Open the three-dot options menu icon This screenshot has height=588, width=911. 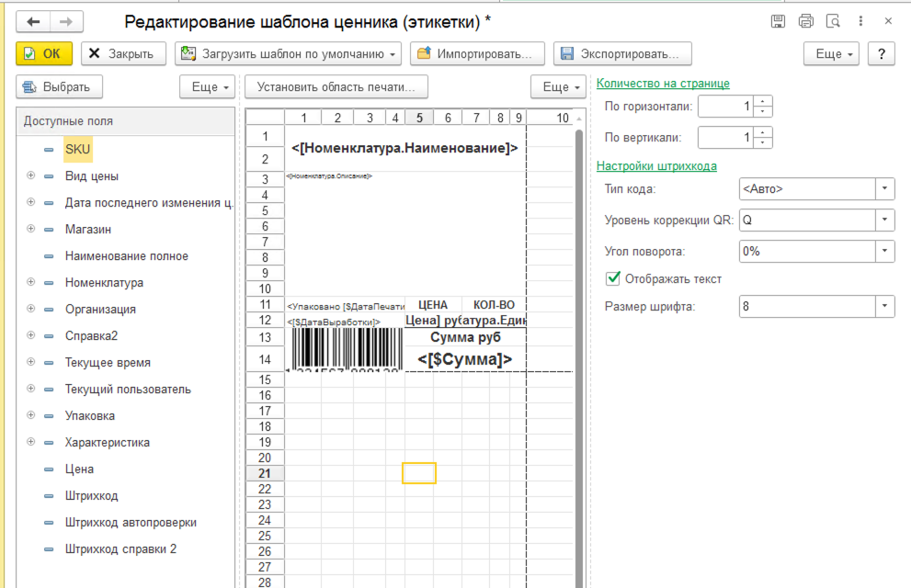[862, 21]
